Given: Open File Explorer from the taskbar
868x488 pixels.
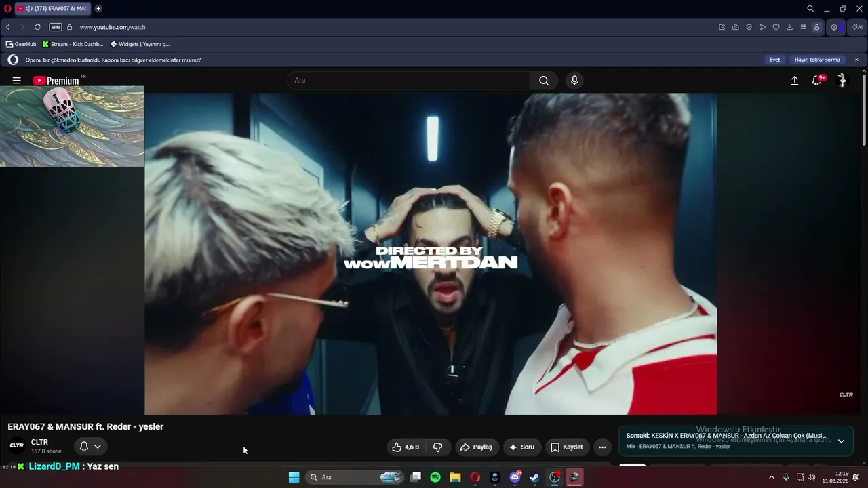Looking at the screenshot, I should 455,477.
